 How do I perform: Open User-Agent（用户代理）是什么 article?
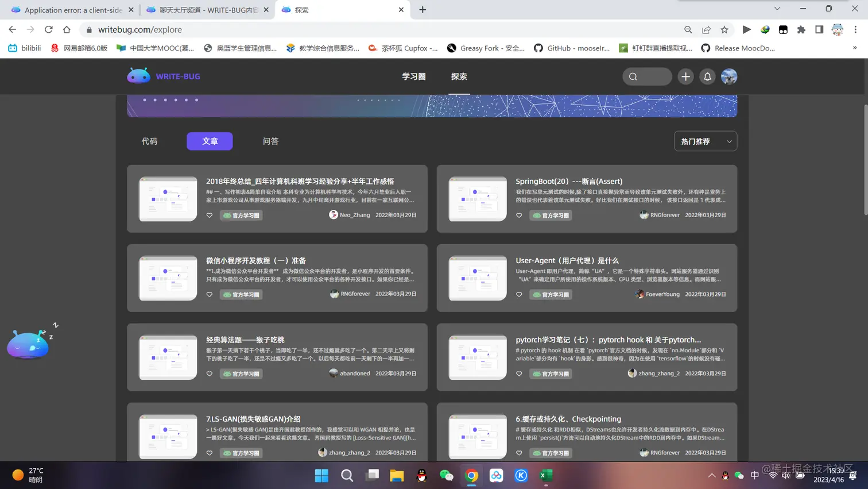(x=567, y=260)
